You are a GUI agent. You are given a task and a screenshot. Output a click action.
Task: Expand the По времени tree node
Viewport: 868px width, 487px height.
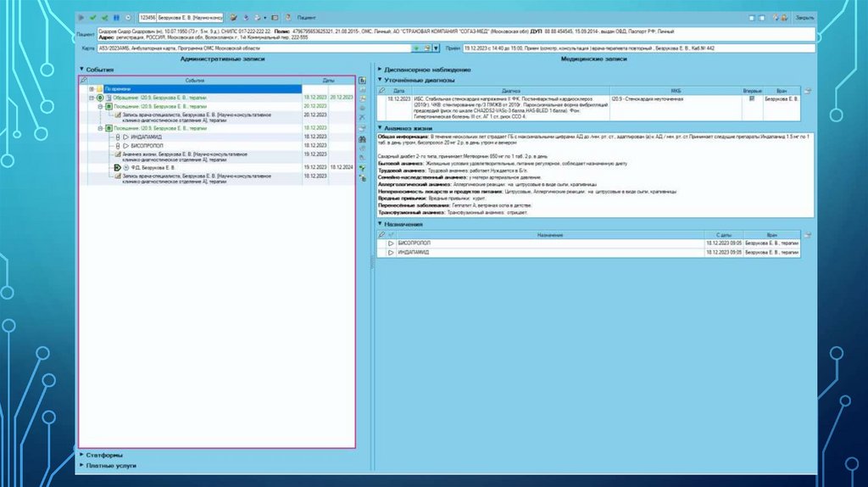click(x=91, y=88)
